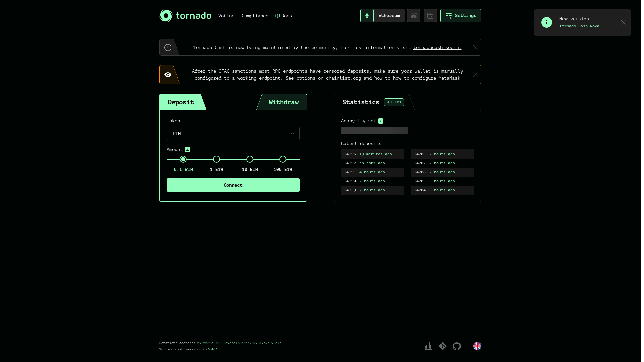
Task: Select deposit 34292, an hour ago
Action: click(x=372, y=163)
